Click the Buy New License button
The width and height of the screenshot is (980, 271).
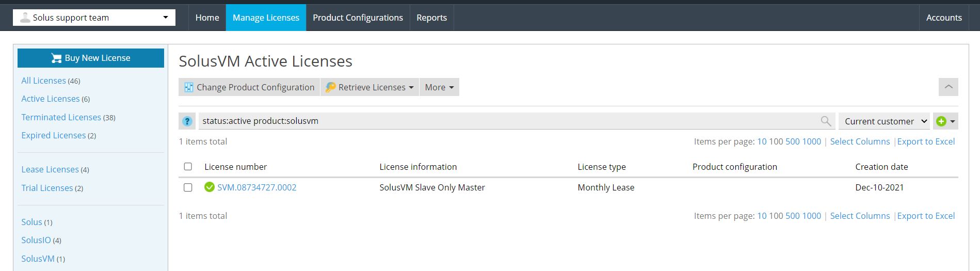91,58
